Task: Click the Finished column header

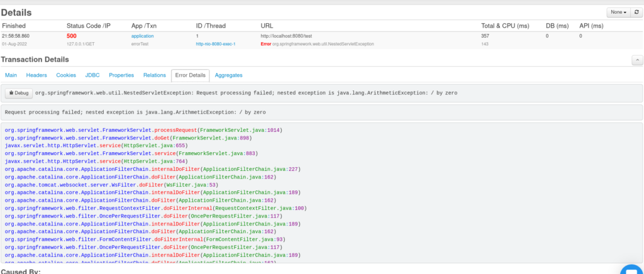Action: click(14, 26)
